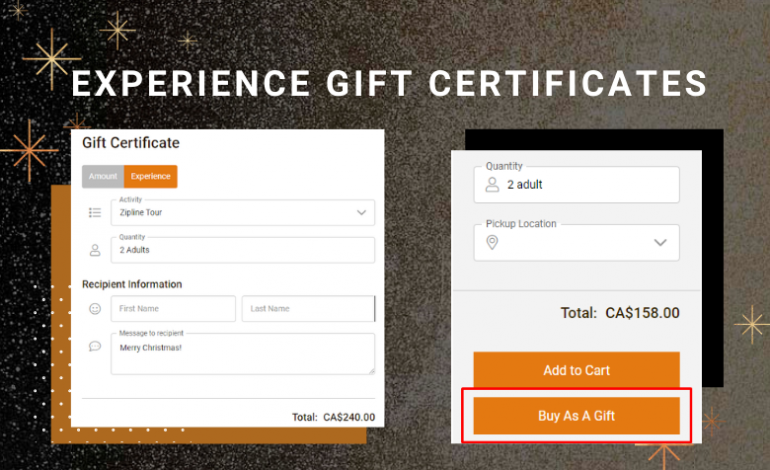The image size is (770, 470).
Task: Click the map pin icon in Pickup Location
Action: pyautogui.click(x=492, y=242)
